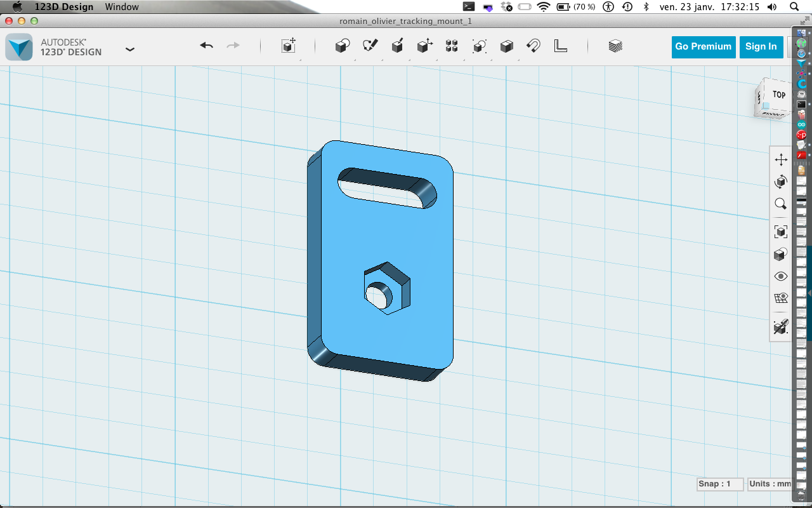Viewport: 812px width, 508px height.
Task: Click the Go Premium button
Action: click(703, 46)
